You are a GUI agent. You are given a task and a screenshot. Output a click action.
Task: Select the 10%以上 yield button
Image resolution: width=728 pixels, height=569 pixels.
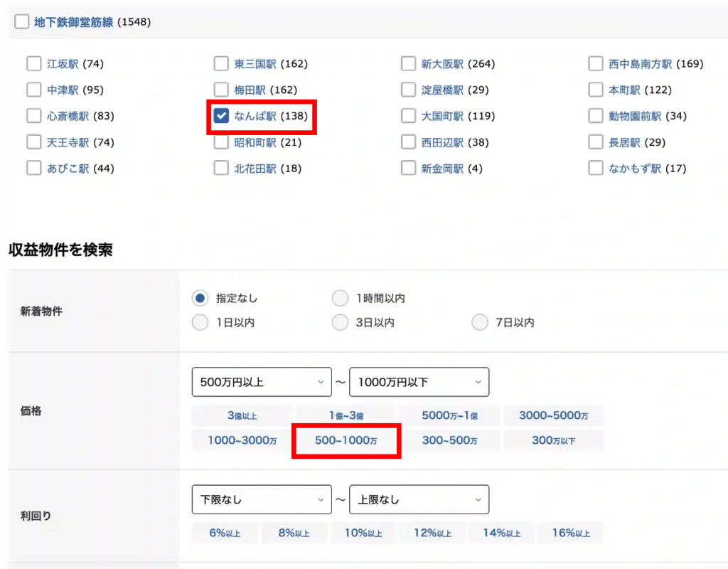363,533
